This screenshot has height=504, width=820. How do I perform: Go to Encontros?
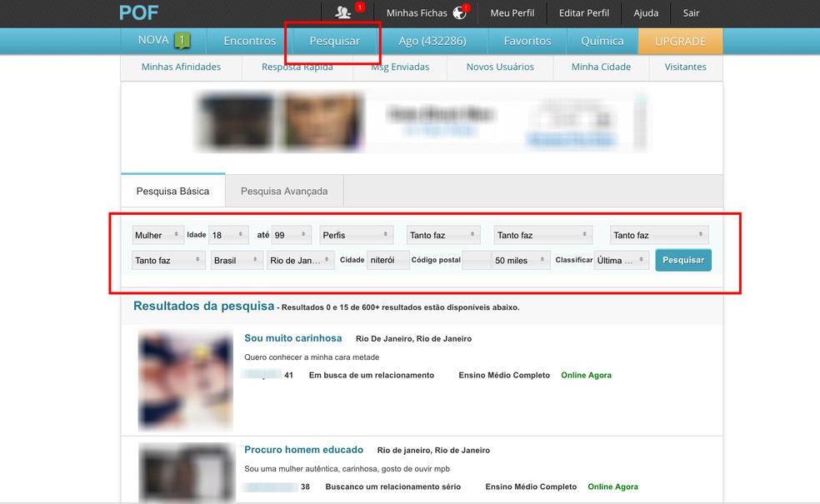249,41
